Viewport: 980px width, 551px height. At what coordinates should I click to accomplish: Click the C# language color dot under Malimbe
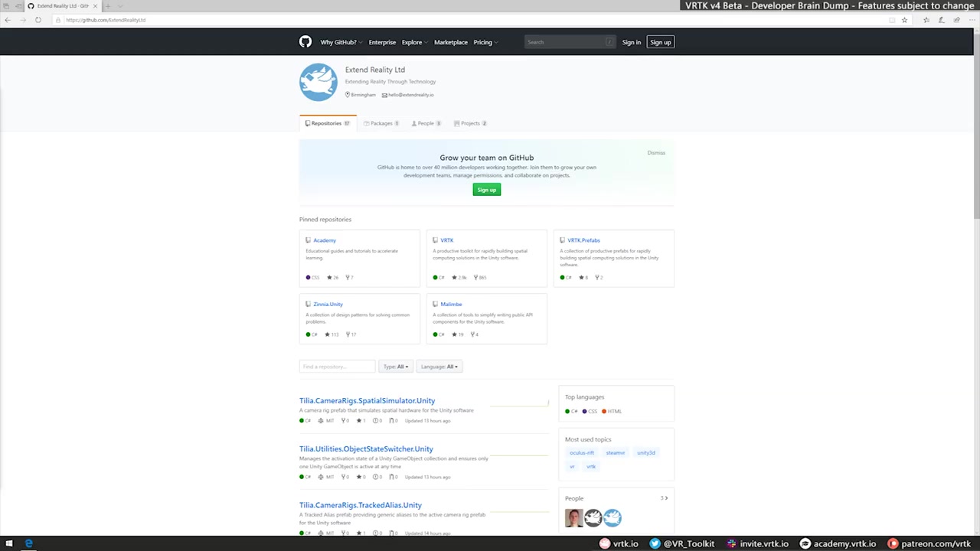click(435, 334)
